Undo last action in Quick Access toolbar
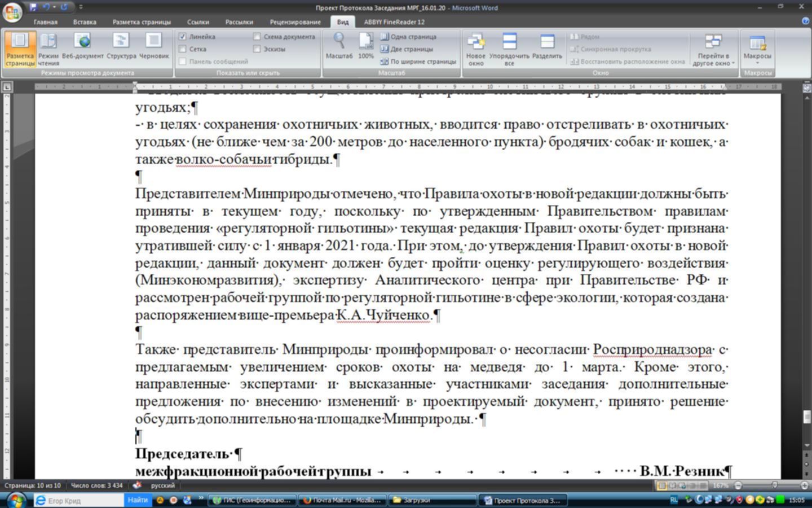Viewport: 812px width, 508px height. pos(46,7)
